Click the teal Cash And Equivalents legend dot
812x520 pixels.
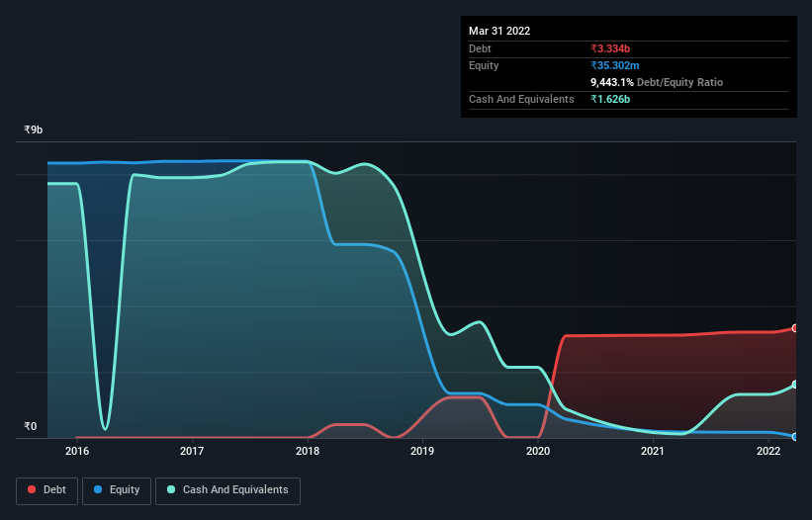171,489
